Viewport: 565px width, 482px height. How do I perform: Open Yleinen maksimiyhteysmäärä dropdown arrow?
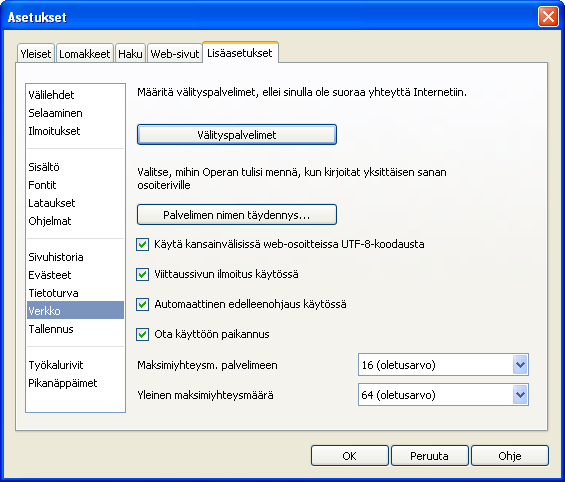(x=520, y=395)
